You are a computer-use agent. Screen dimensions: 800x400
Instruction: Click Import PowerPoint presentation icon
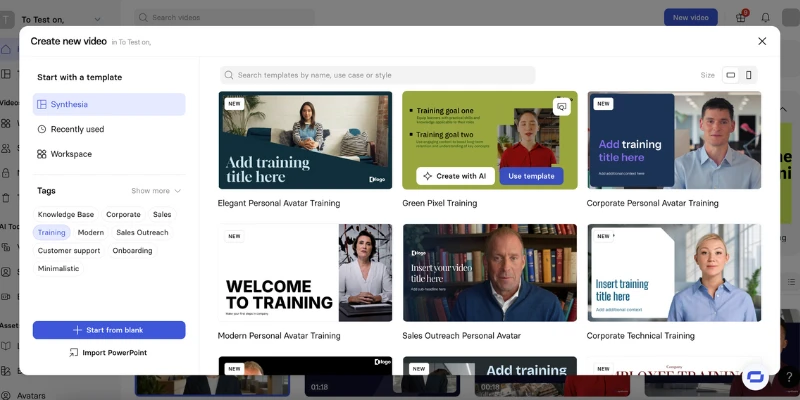tap(73, 353)
